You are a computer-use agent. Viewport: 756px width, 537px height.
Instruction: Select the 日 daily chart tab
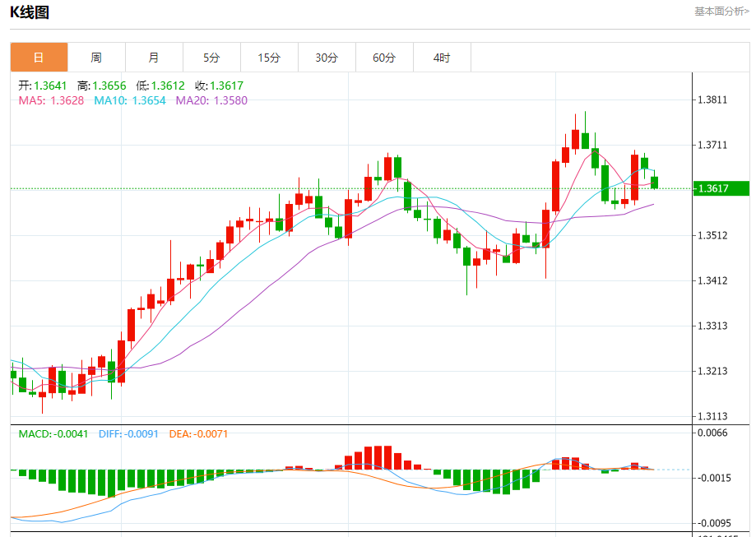(x=39, y=58)
